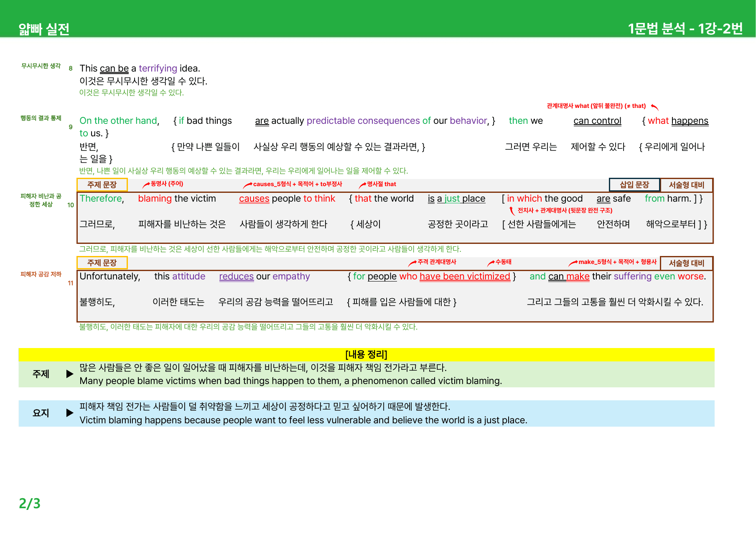Click the red phrase 'blaming' in sentence 10

(x=155, y=198)
